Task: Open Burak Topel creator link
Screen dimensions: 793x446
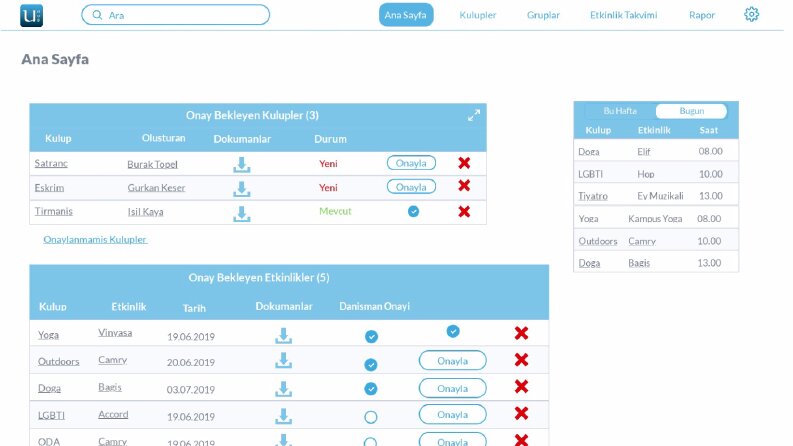Action: 152,164
